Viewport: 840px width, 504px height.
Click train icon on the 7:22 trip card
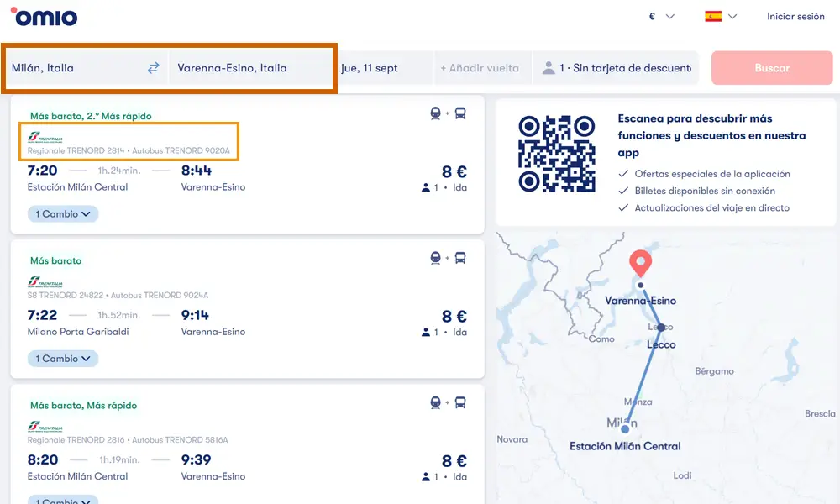click(x=435, y=258)
